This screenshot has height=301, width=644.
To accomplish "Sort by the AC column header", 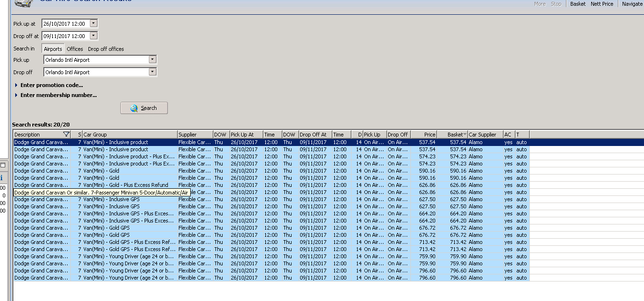I will pos(509,135).
